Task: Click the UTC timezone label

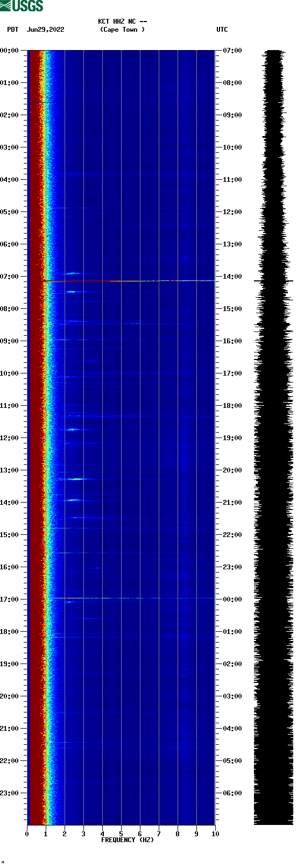Action: point(222,30)
